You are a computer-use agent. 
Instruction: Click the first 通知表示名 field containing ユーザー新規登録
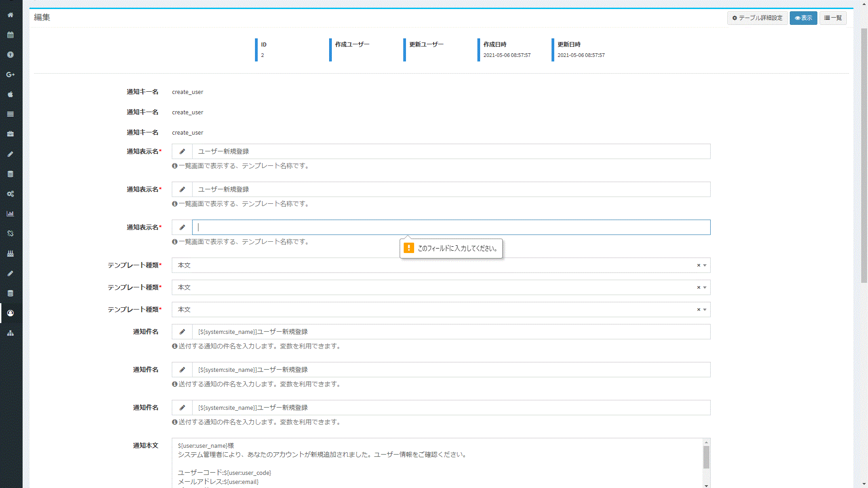(x=451, y=151)
